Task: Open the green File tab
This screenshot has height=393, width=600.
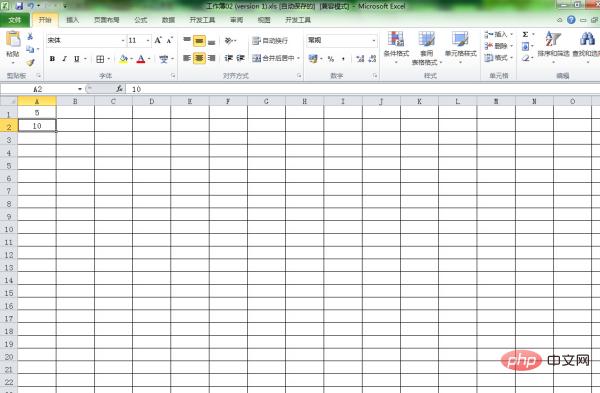Action: (x=15, y=20)
